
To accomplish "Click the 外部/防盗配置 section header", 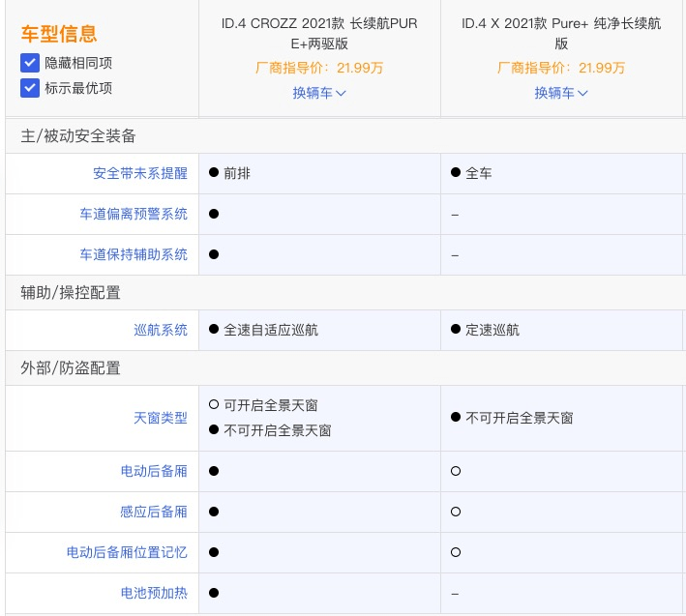I will (71, 367).
